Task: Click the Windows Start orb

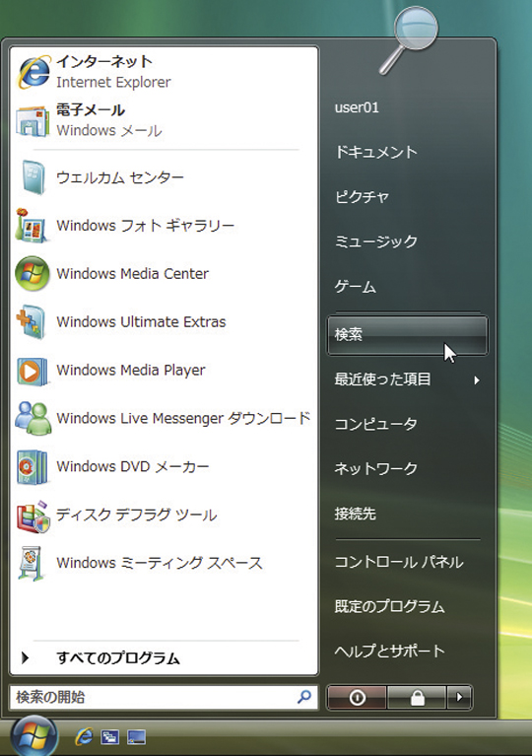Action: pyautogui.click(x=33, y=735)
